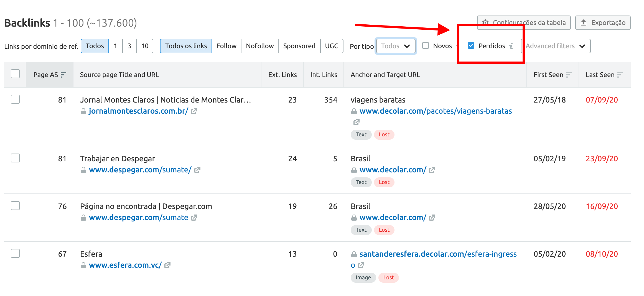Click the 'Trabajar en Despegar' page title

(x=118, y=159)
